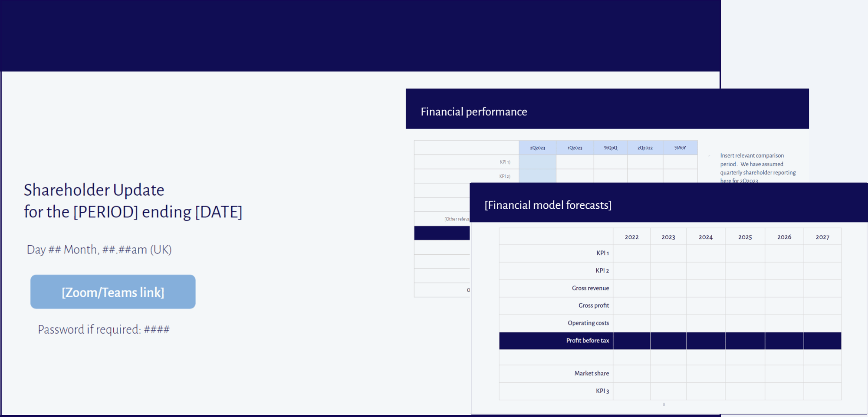Click the 'Gross revenue' row label
This screenshot has width=868, height=417.
pos(590,288)
